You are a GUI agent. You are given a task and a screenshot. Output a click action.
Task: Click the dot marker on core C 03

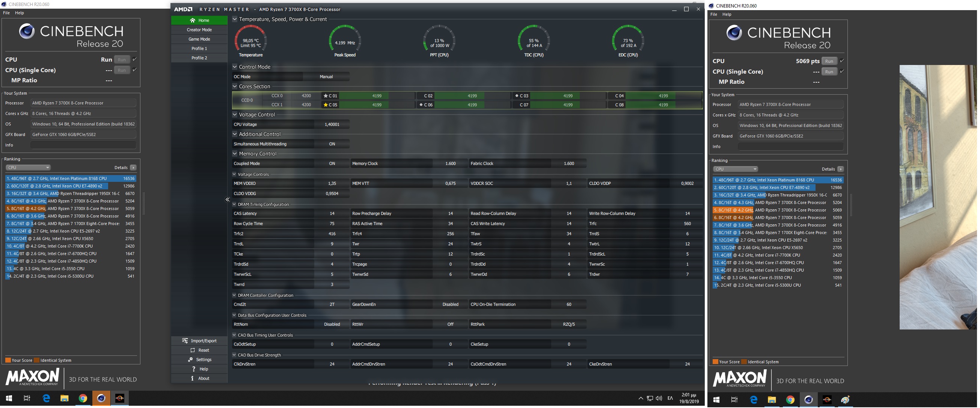(516, 96)
